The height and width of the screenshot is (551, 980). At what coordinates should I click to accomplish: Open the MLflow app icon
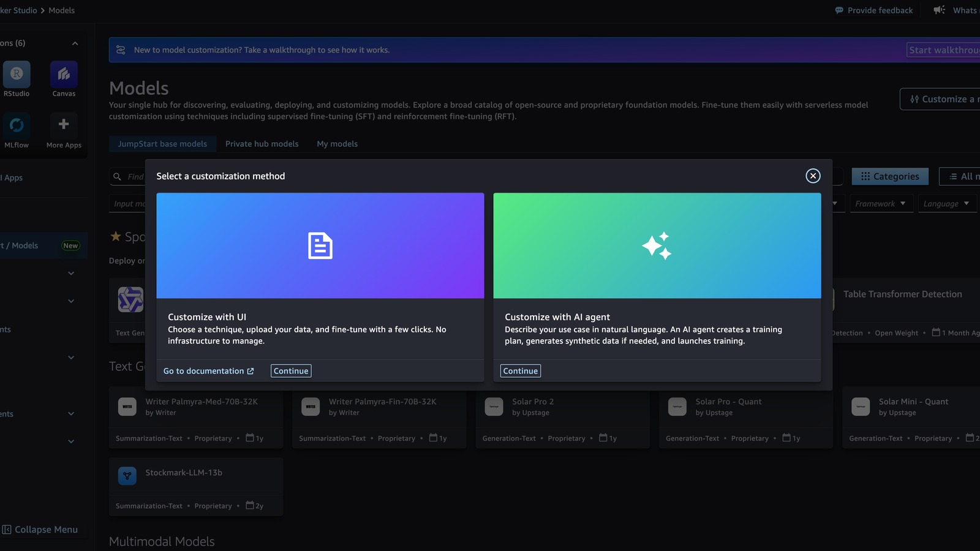click(17, 126)
